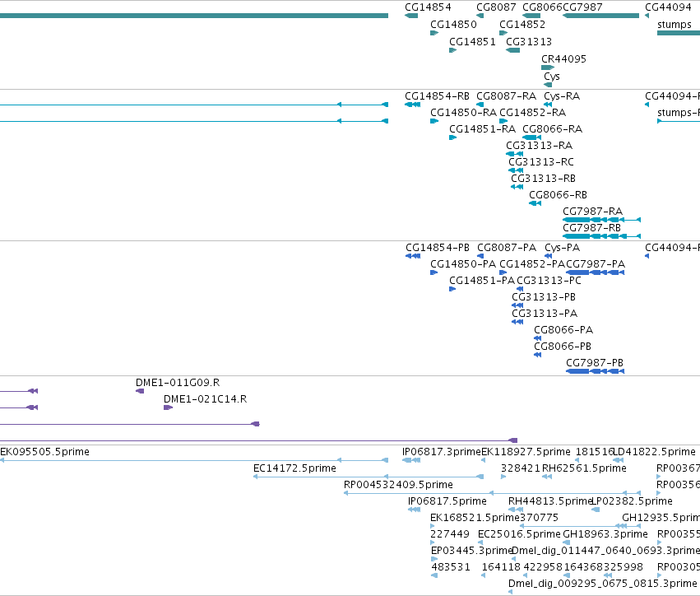
Task: Select the 164118 feature label
Action: pos(501,567)
